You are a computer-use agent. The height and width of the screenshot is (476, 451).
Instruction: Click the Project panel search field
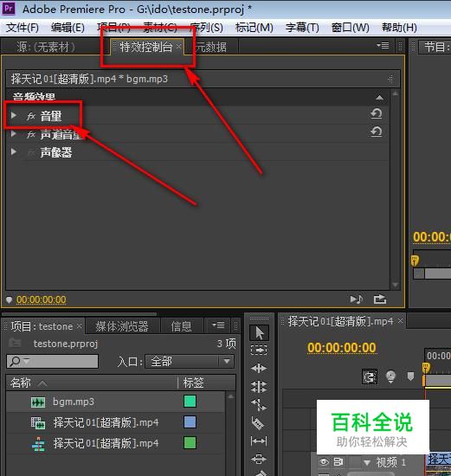coord(52,361)
